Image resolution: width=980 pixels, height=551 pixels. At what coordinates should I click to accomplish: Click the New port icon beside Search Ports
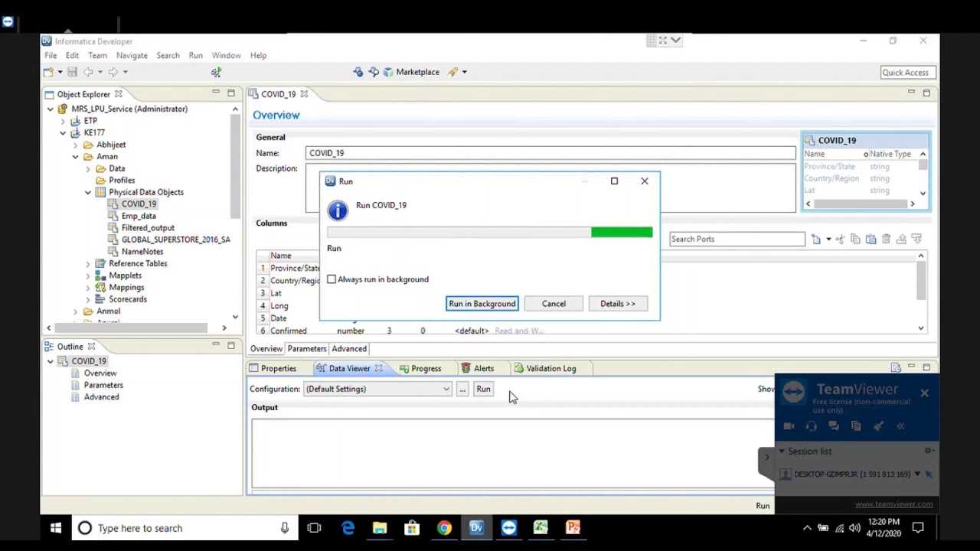(x=816, y=240)
